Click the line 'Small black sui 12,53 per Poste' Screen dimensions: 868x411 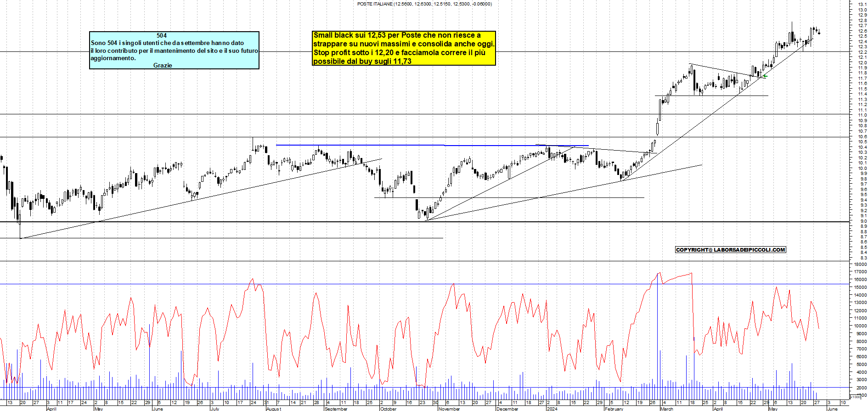pos(397,35)
